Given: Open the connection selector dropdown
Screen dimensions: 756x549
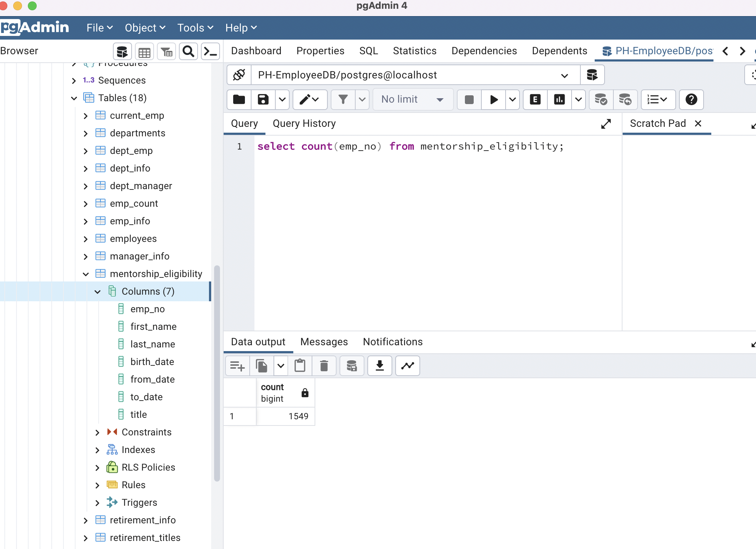Looking at the screenshot, I should tap(565, 75).
